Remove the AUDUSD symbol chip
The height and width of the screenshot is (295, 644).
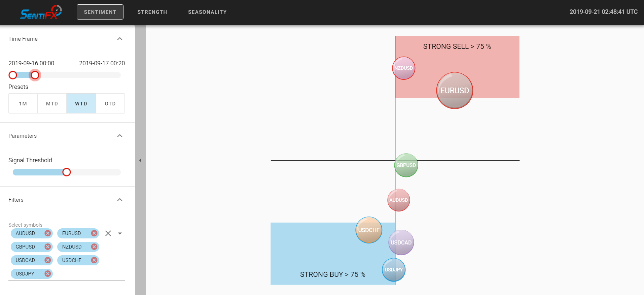coord(48,233)
